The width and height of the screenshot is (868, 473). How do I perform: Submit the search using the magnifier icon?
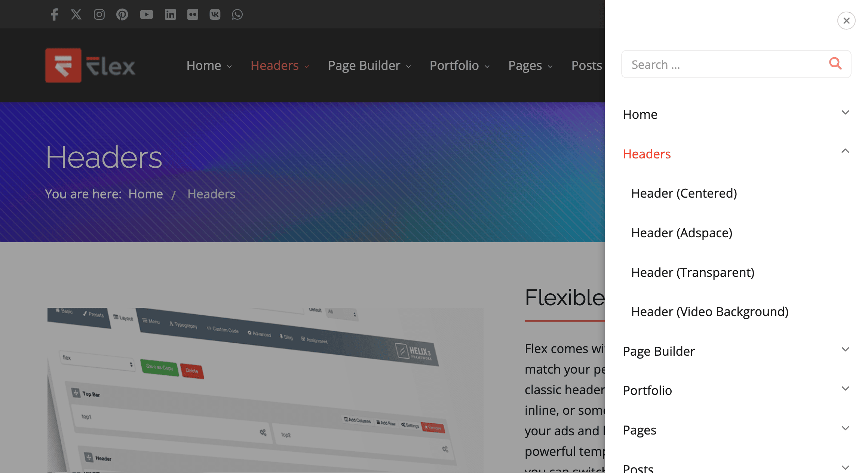(x=835, y=64)
